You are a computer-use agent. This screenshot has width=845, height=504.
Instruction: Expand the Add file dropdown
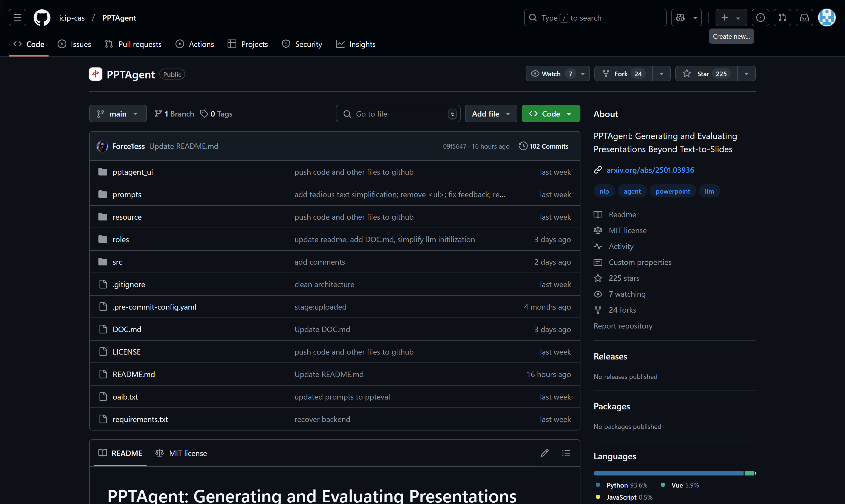tap(491, 114)
